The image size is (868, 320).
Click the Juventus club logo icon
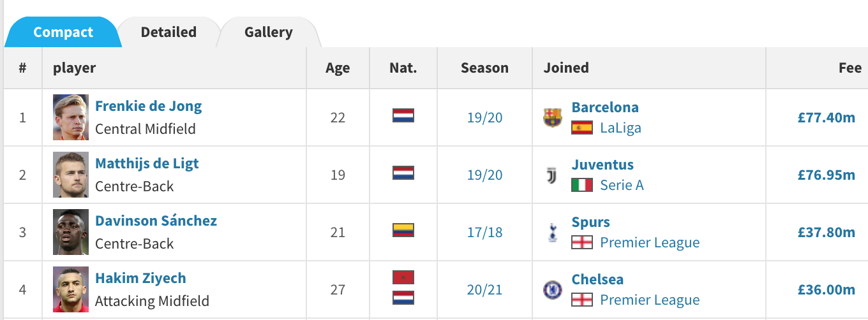552,175
